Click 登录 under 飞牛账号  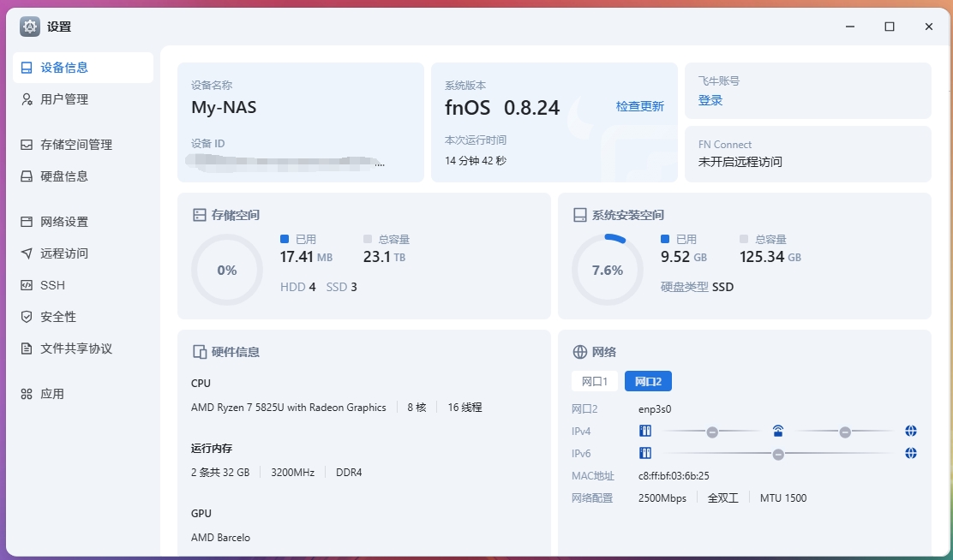[x=710, y=100]
